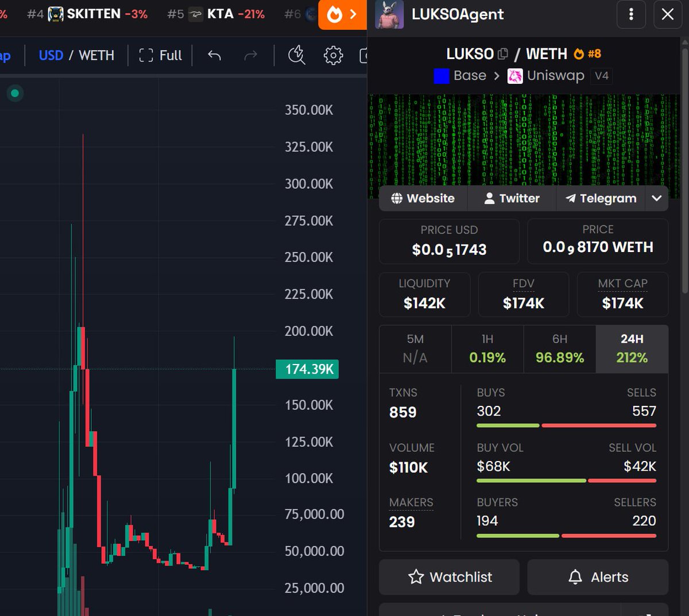Screen dimensions: 689x616
Task: Click the Uniswap DEX name
Action: point(555,76)
